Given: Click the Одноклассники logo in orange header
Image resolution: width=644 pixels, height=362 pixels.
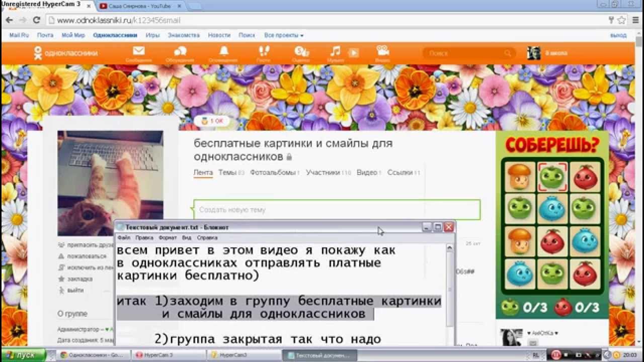Looking at the screenshot, I should click(x=65, y=53).
